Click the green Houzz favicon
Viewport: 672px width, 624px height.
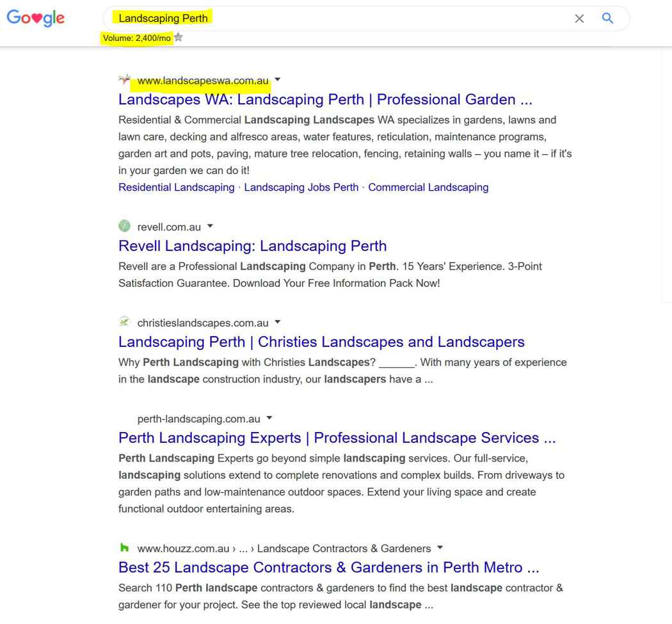click(124, 548)
